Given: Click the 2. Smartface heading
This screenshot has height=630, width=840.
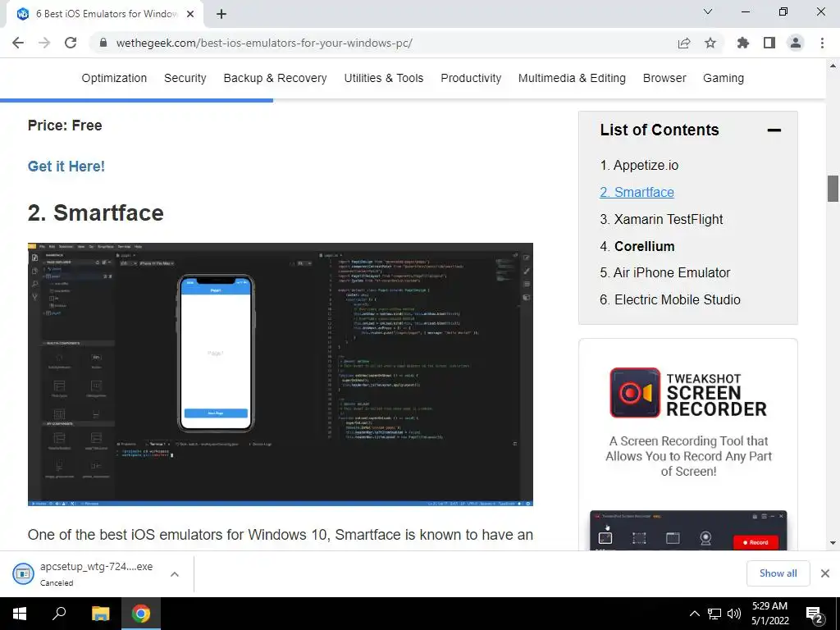Looking at the screenshot, I should point(96,212).
